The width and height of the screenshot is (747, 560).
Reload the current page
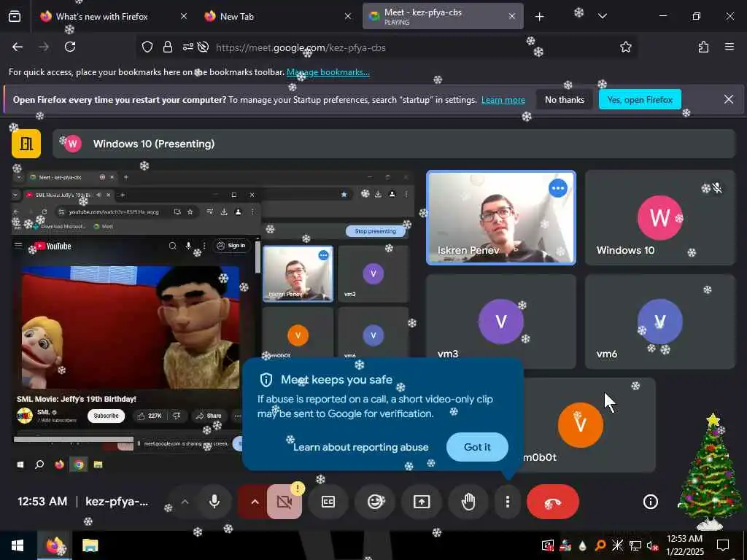point(70,47)
